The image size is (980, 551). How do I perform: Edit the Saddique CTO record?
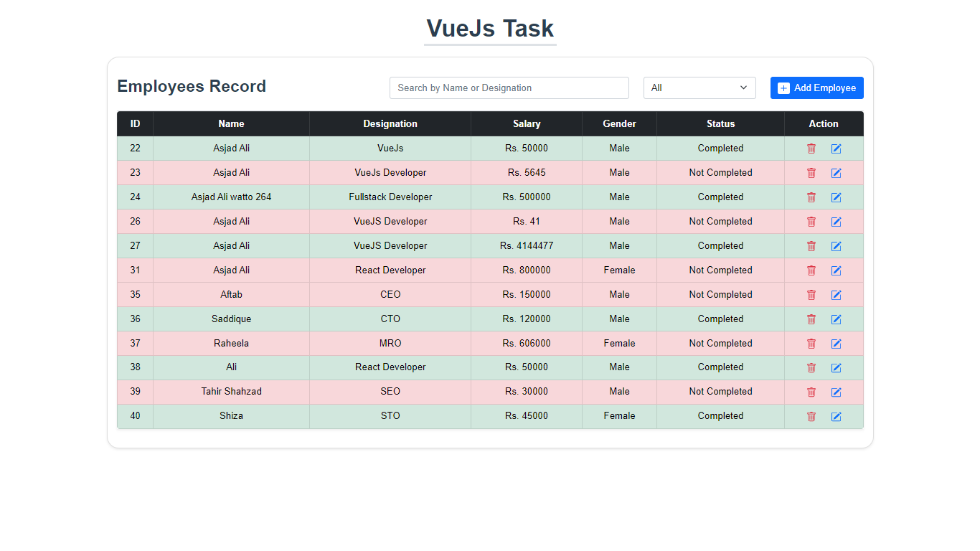(836, 319)
